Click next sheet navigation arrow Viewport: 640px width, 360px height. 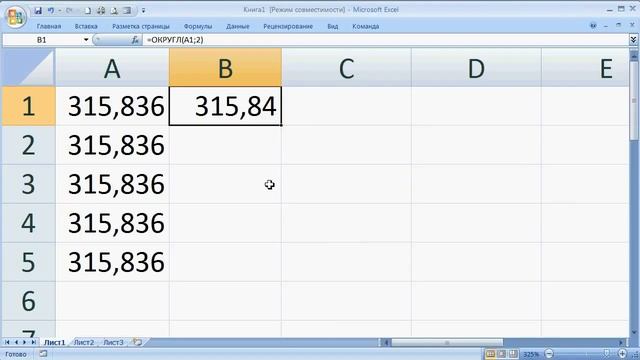pos(24,342)
